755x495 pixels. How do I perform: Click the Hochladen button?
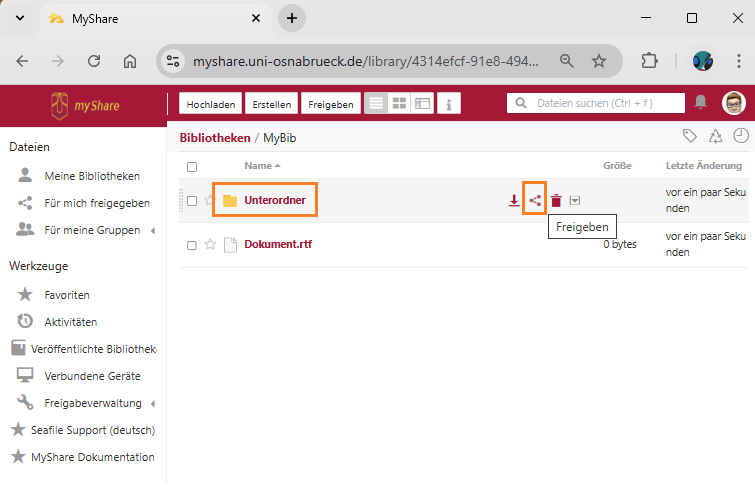click(x=211, y=104)
